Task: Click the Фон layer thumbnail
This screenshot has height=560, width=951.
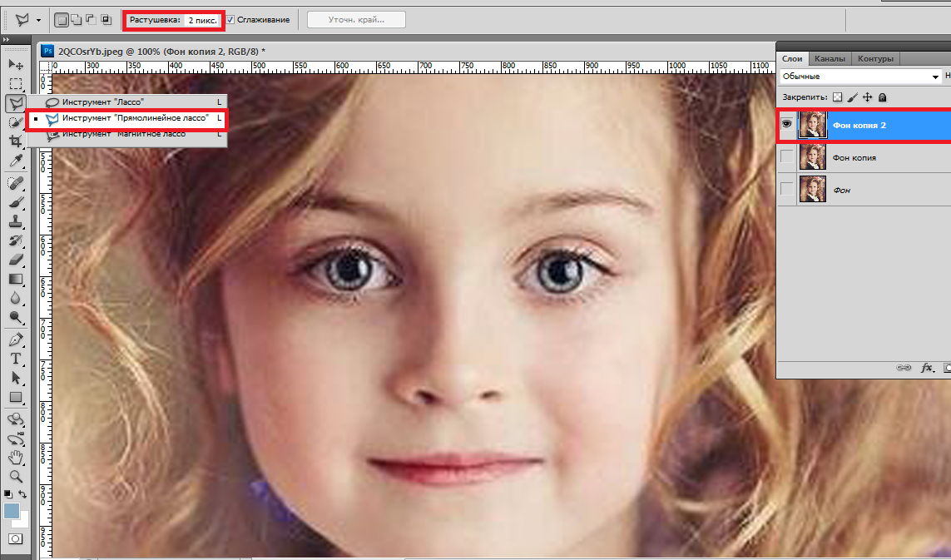Action: click(813, 189)
